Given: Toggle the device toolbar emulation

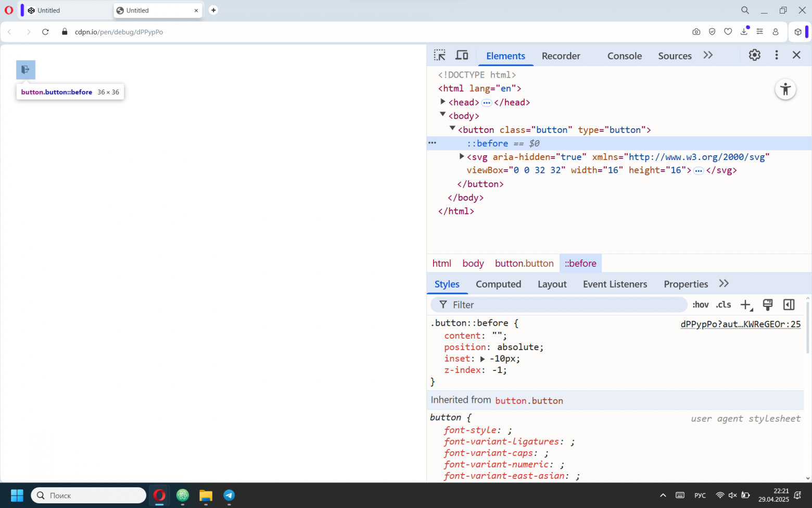Looking at the screenshot, I should click(x=462, y=55).
